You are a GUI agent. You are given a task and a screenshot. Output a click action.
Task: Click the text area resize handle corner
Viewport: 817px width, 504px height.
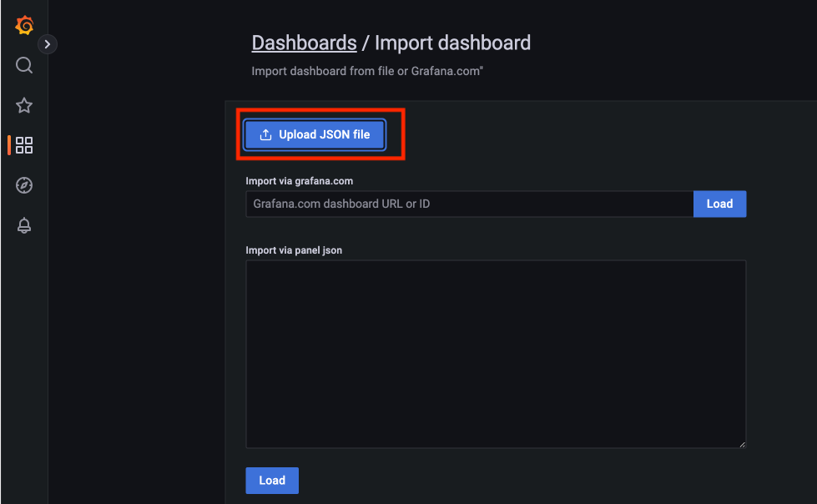click(742, 444)
